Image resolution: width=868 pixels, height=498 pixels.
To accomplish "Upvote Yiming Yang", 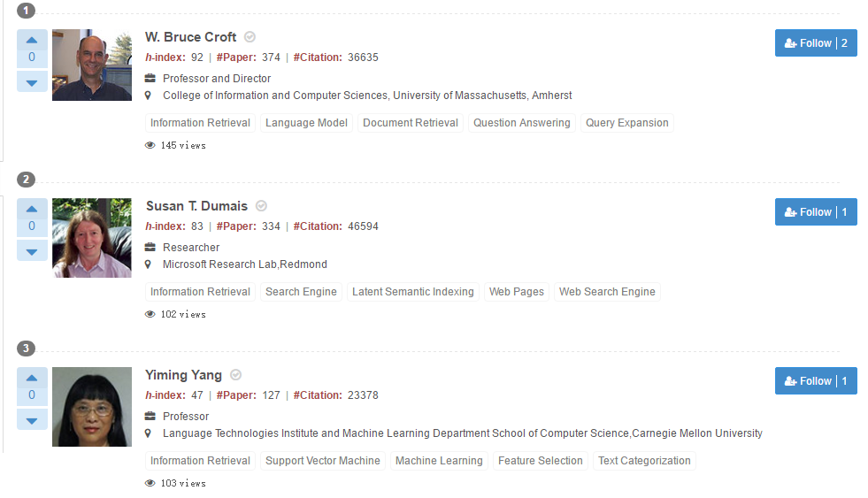I will click(32, 378).
